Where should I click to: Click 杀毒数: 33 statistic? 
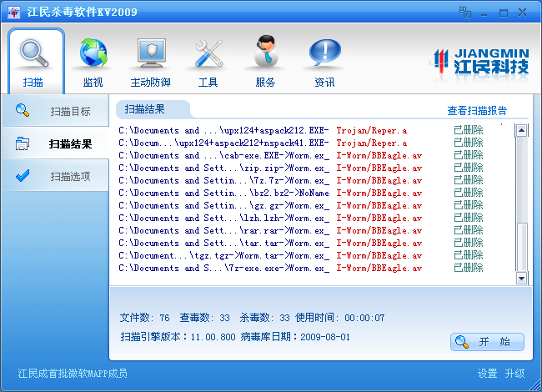[x=265, y=317]
